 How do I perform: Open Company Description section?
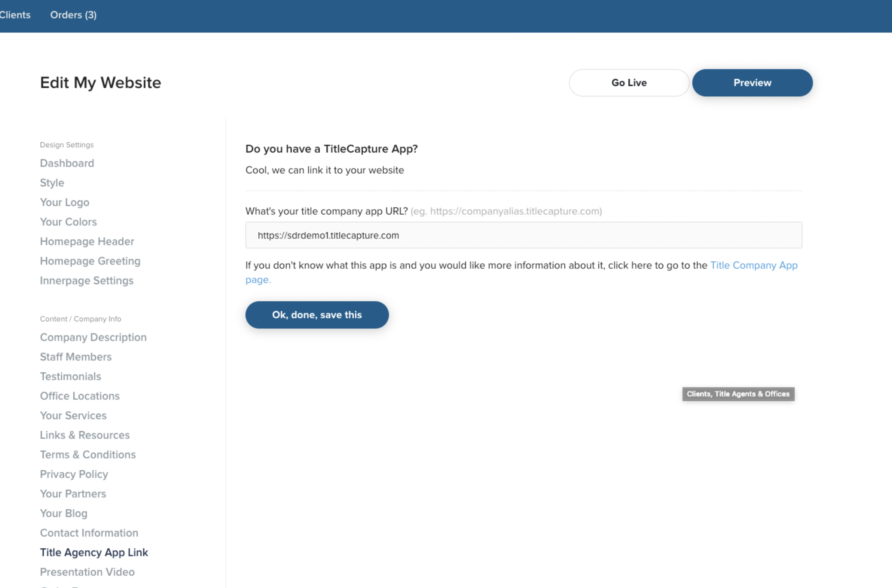click(x=93, y=337)
